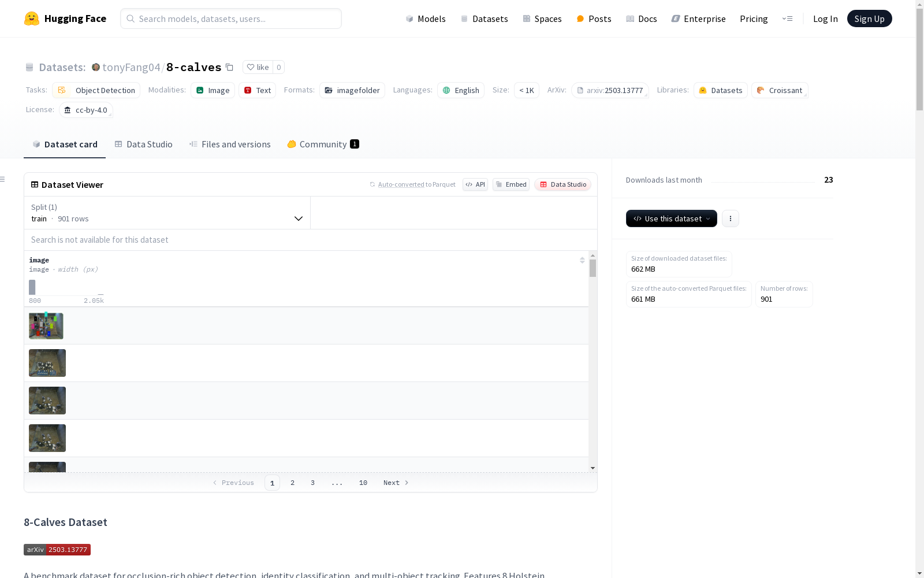
Task: Open the Datasets nav item
Action: click(484, 18)
